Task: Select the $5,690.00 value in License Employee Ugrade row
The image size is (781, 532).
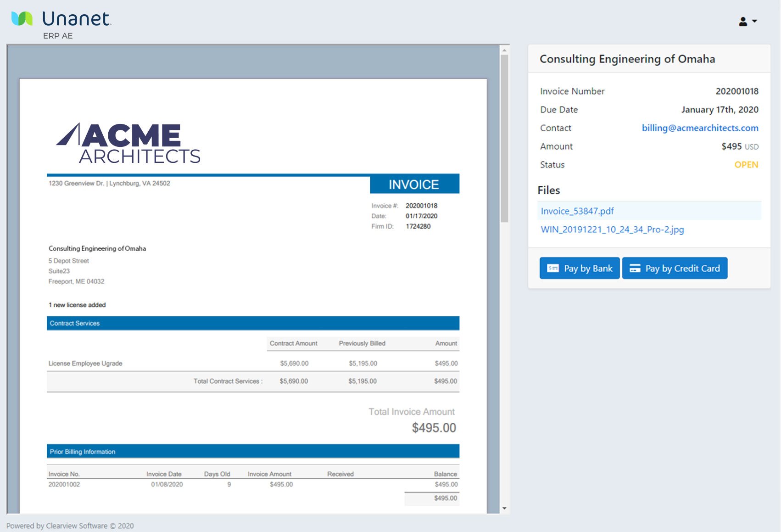Action: coord(294,363)
